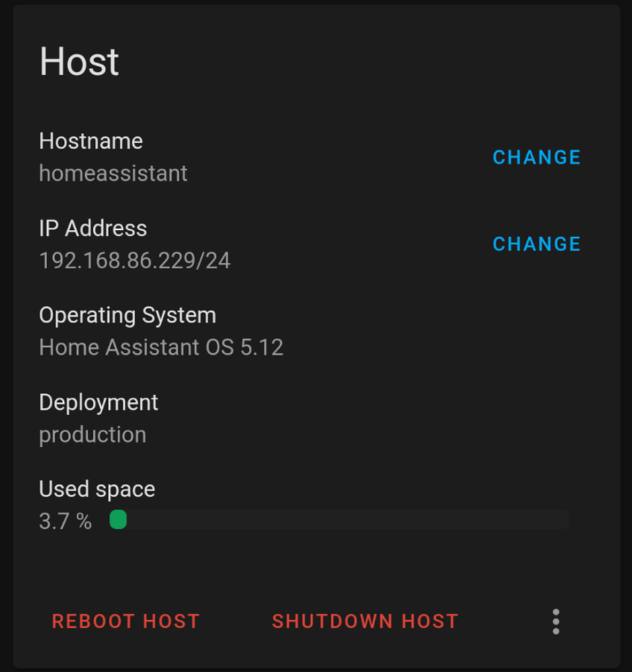
Task: Click REBOOT HOST
Action: point(126,622)
